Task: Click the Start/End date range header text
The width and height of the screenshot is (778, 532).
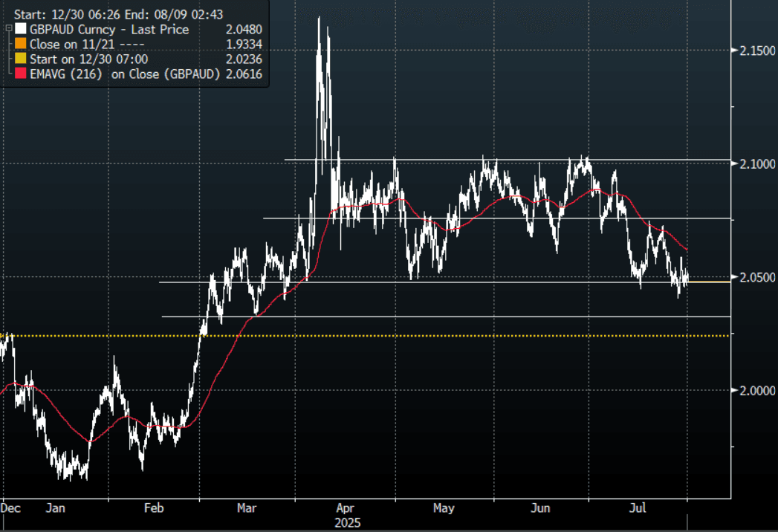Action: click(118, 14)
